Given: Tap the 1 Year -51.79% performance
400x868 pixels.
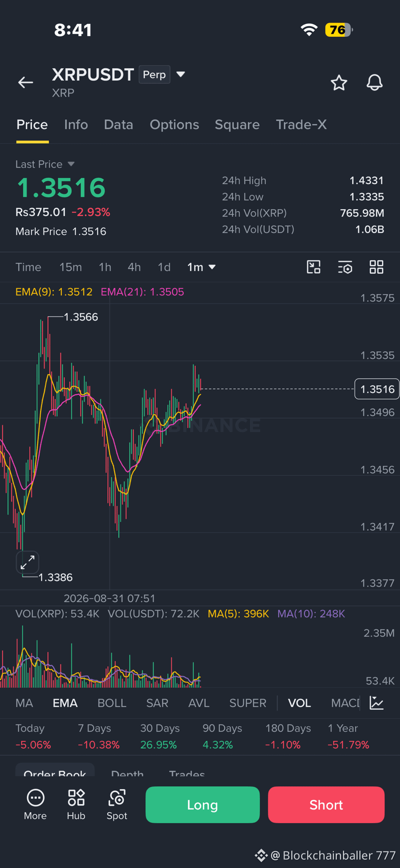Looking at the screenshot, I should 348,737.
